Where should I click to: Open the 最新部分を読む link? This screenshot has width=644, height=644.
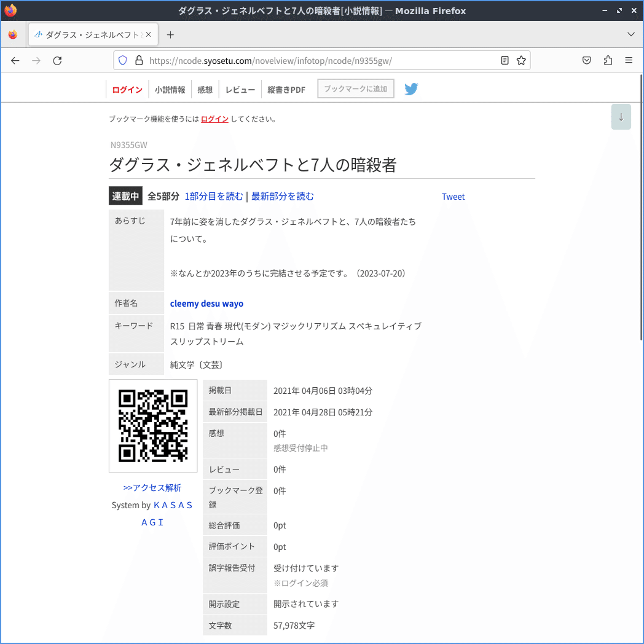click(283, 196)
